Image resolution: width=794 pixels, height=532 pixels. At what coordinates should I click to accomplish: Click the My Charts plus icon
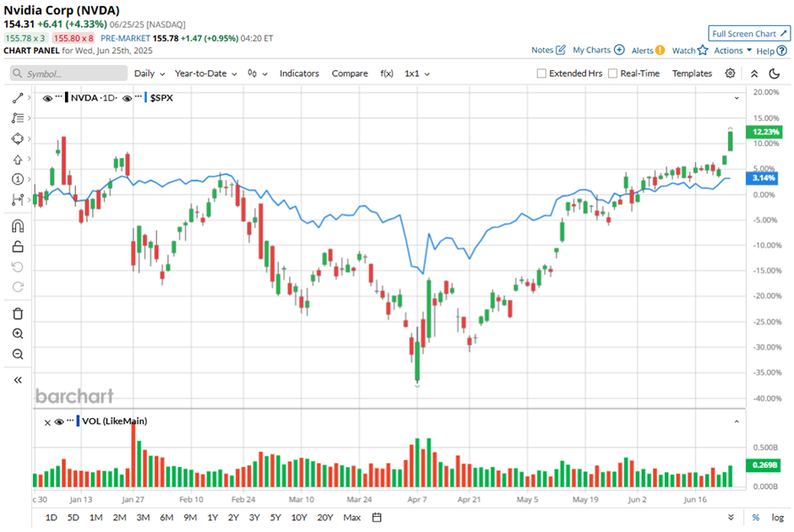pos(619,50)
